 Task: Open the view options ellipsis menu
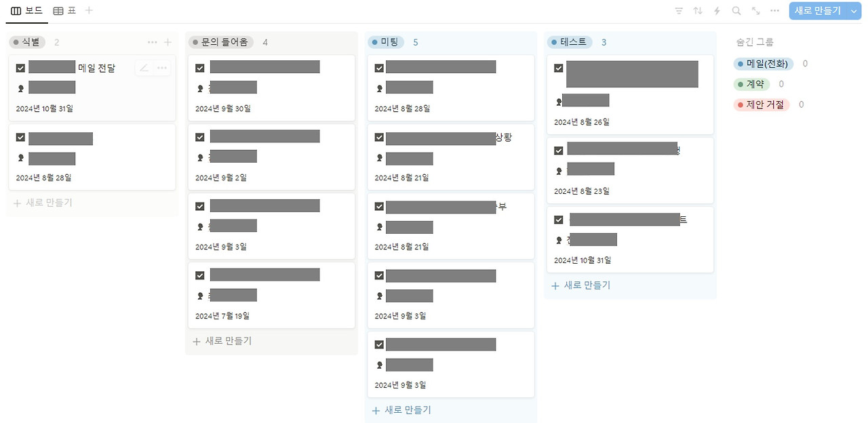pos(774,11)
